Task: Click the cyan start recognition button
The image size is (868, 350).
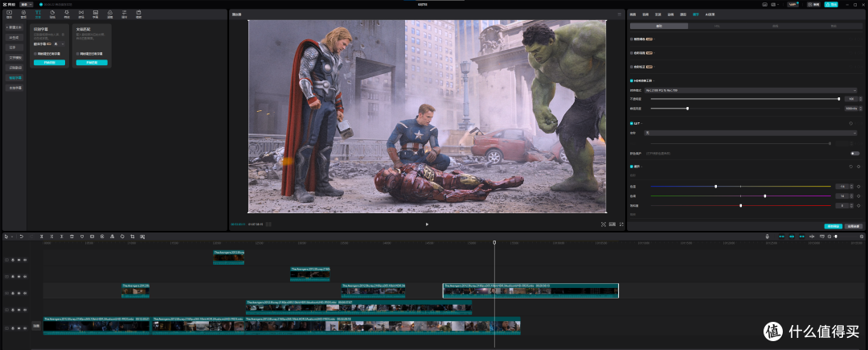Action: point(49,63)
